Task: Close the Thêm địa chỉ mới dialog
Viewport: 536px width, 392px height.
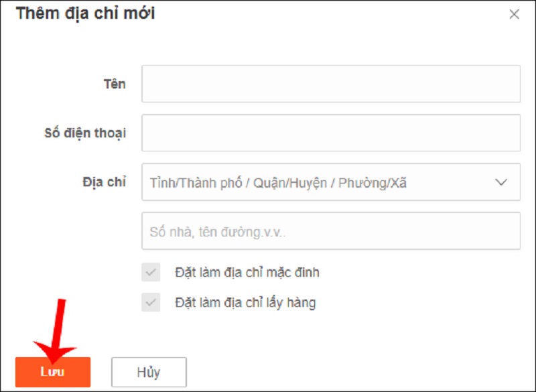Action: 514,14
